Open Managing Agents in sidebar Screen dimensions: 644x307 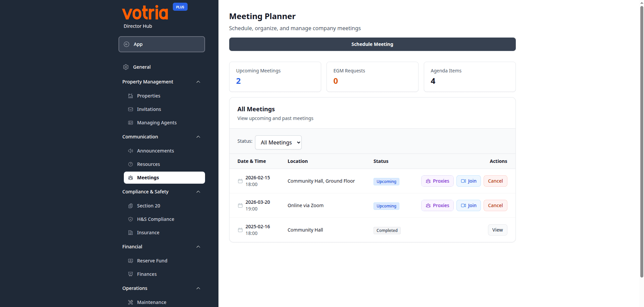coord(157,123)
